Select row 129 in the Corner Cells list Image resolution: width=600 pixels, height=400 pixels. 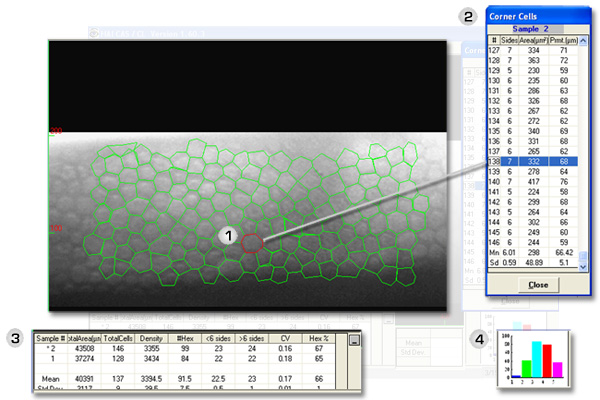533,70
